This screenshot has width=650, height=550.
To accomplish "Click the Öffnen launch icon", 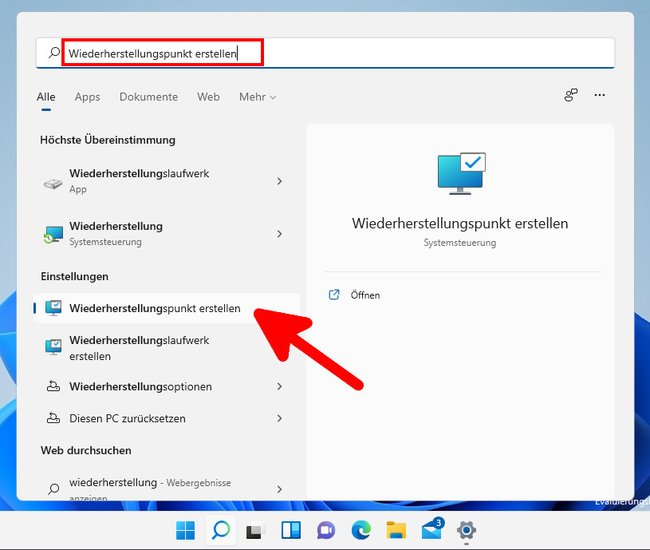I will click(334, 295).
